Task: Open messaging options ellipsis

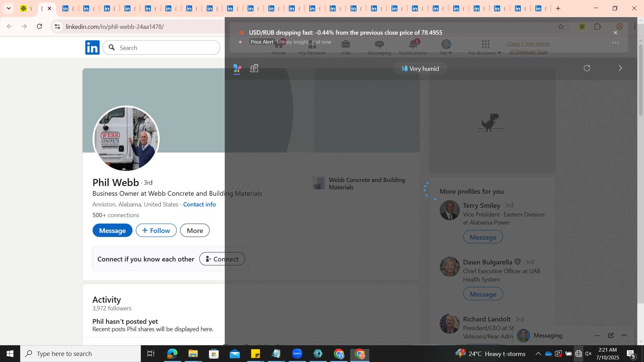Action: click(x=597, y=336)
